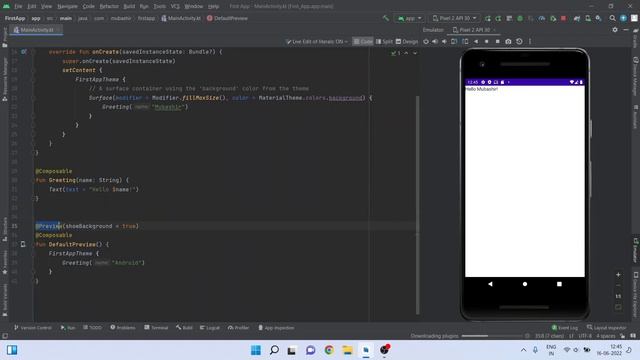Viewport: 640px width, 360px height.
Task: Click emulator toolbar Home circle icon
Action: [487, 42]
